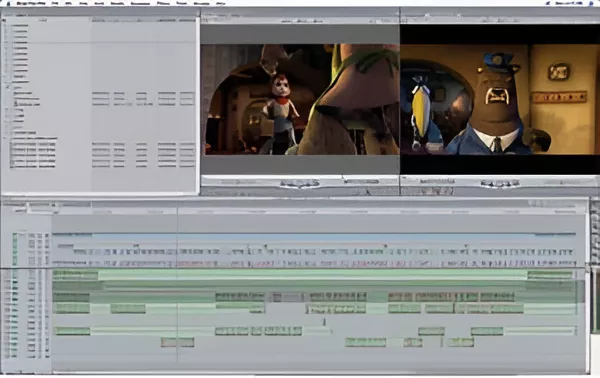Click the lock icon on the top video track
Screen dimensions: 600x378
(39, 236)
